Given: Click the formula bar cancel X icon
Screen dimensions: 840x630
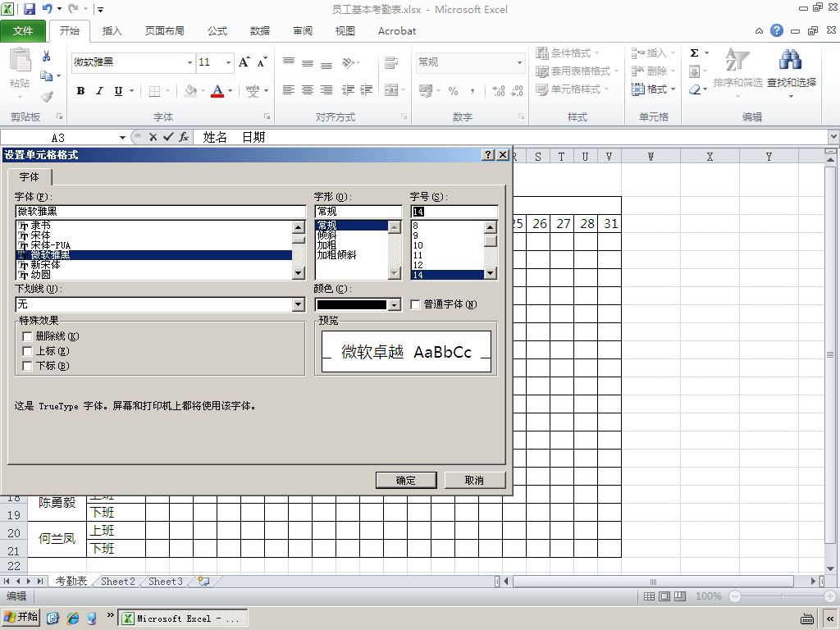Looking at the screenshot, I should click(x=153, y=137).
